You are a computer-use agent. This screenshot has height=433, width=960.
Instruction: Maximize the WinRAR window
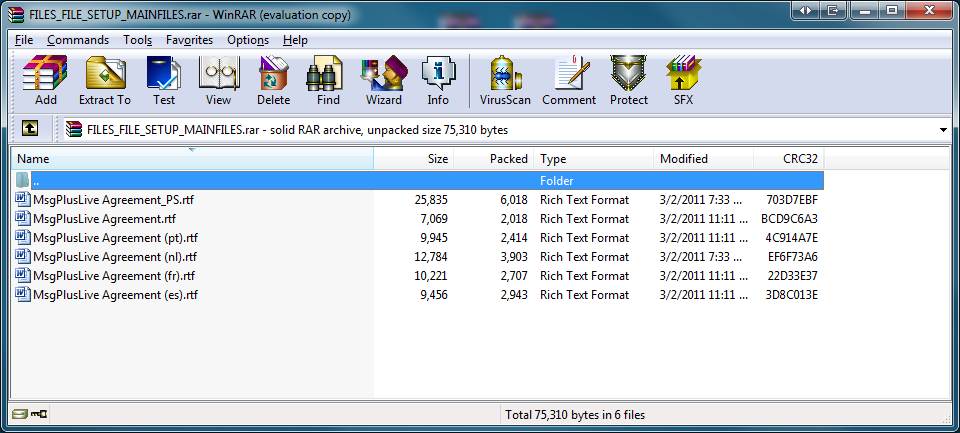(891, 11)
